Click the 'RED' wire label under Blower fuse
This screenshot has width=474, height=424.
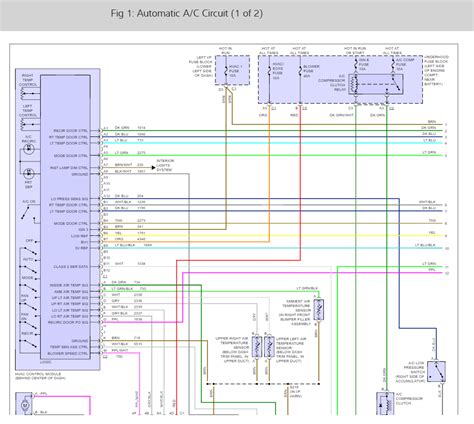[294, 115]
